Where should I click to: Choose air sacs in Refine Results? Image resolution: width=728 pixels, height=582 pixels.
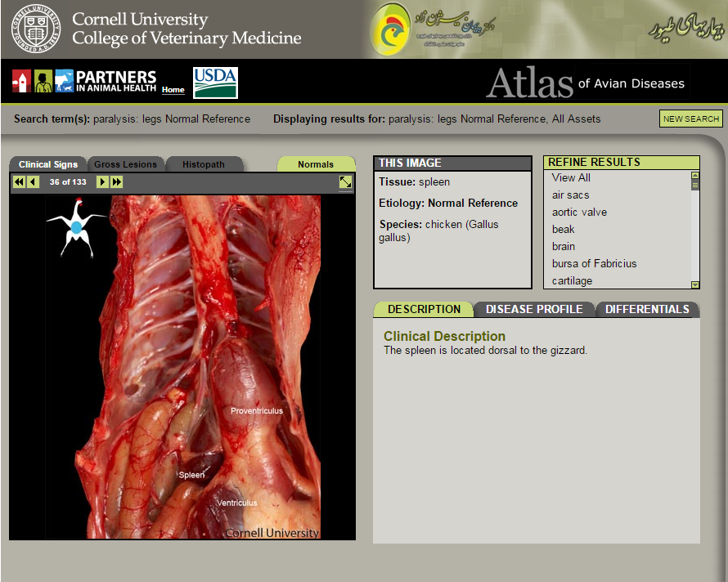(570, 195)
